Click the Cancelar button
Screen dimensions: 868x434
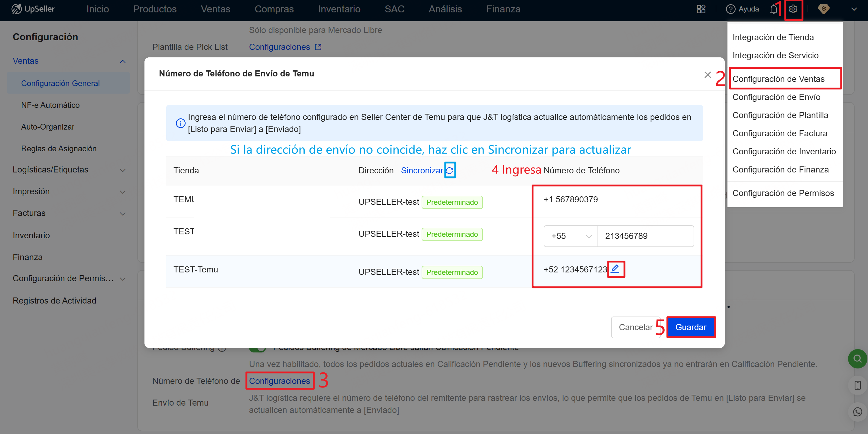click(635, 327)
